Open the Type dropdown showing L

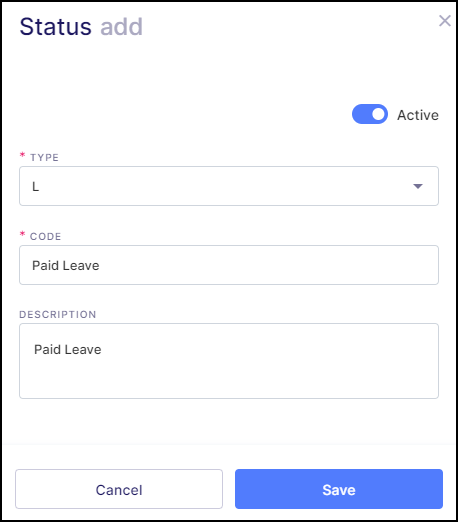(229, 186)
